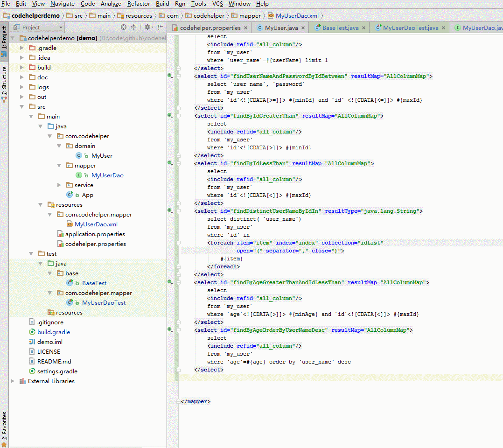Open the Project panel settings gear
Viewport: 503px width, 448px height.
click(x=147, y=27)
